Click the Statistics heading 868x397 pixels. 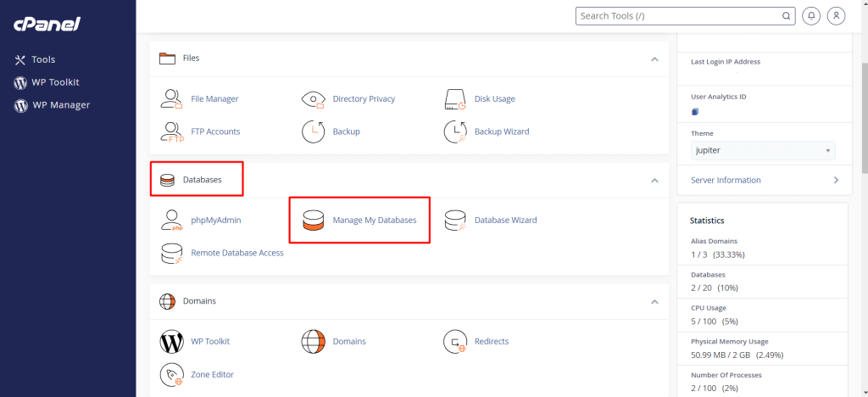[707, 221]
